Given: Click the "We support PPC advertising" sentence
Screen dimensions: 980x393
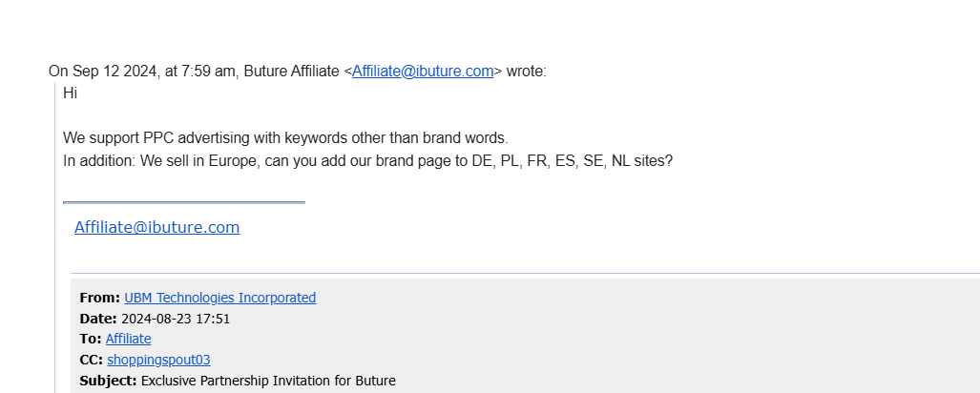Looking at the screenshot, I should [x=285, y=138].
